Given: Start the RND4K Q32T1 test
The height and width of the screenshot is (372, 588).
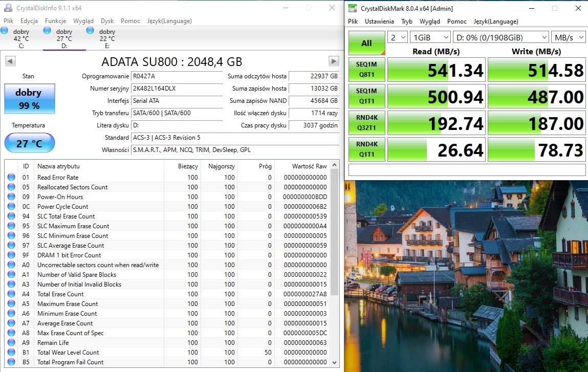Looking at the screenshot, I should click(366, 123).
